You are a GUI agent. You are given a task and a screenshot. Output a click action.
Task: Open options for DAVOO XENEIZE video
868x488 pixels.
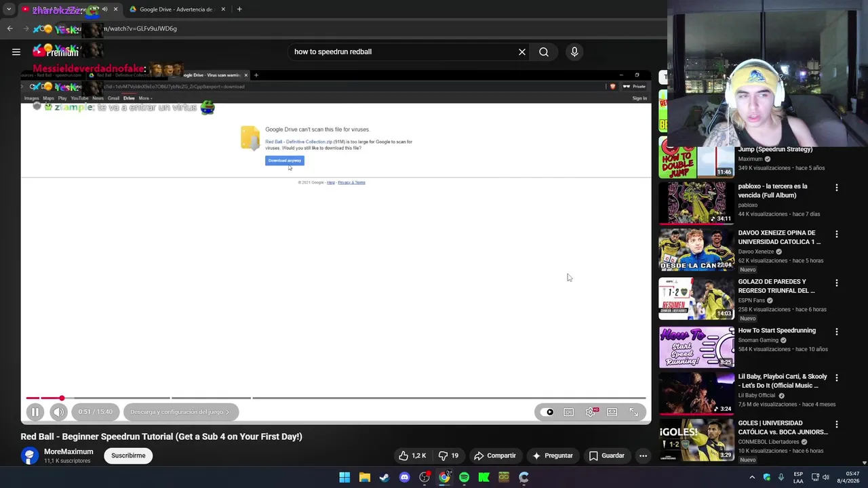click(x=837, y=234)
